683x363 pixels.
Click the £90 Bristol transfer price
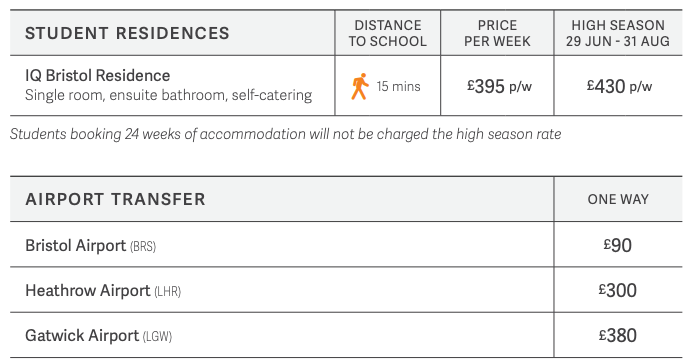click(618, 245)
